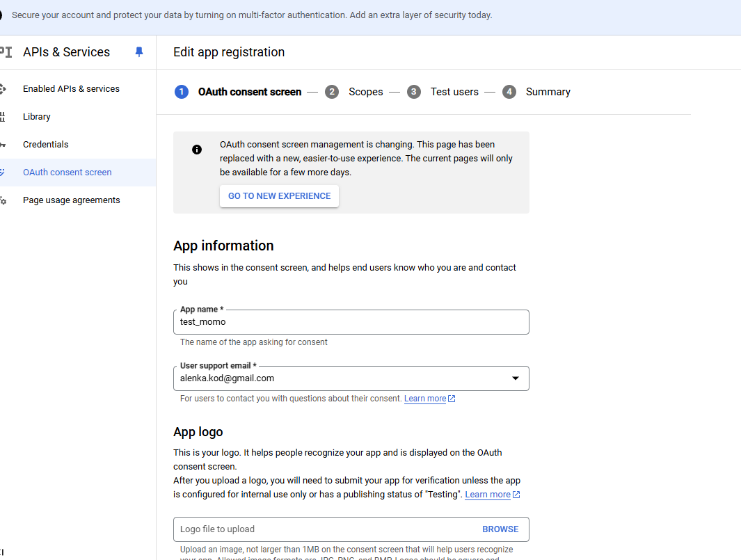
Task: Click the App name text field
Action: click(351, 322)
